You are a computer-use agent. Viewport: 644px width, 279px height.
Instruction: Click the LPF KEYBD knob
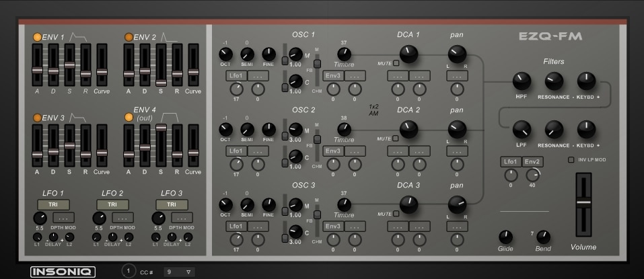coord(586,129)
